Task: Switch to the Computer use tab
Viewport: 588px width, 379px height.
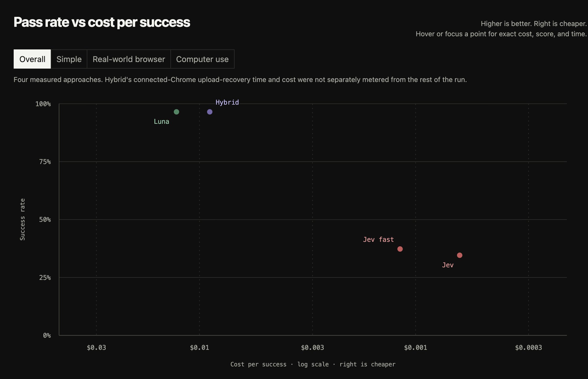Action: click(202, 59)
